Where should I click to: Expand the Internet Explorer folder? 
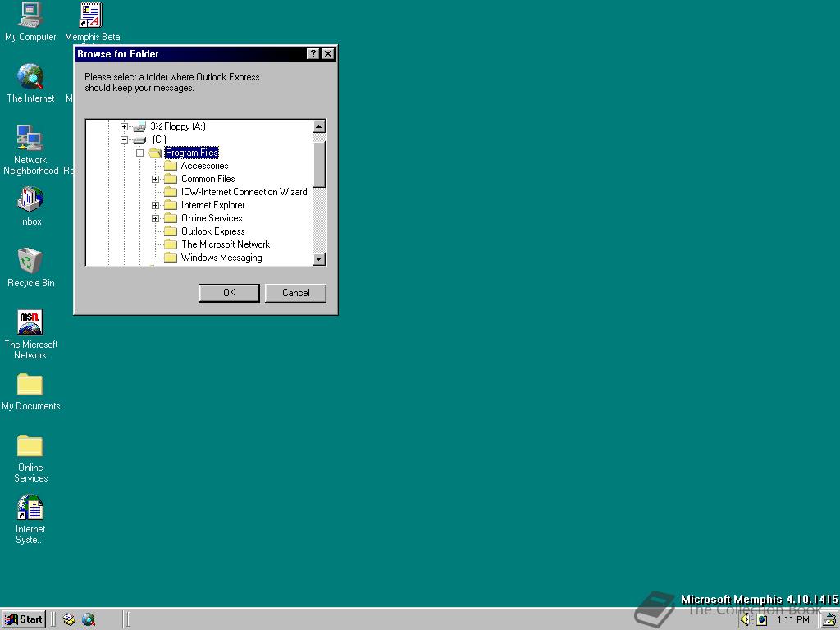coord(155,206)
